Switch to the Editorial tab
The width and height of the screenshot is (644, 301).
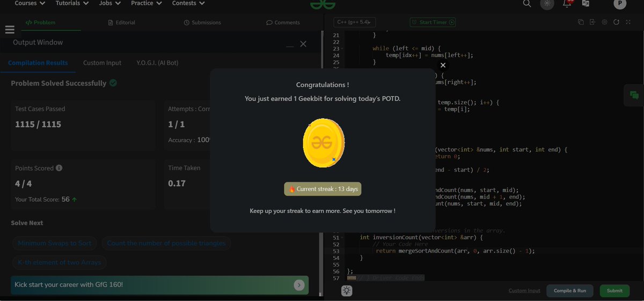click(121, 23)
